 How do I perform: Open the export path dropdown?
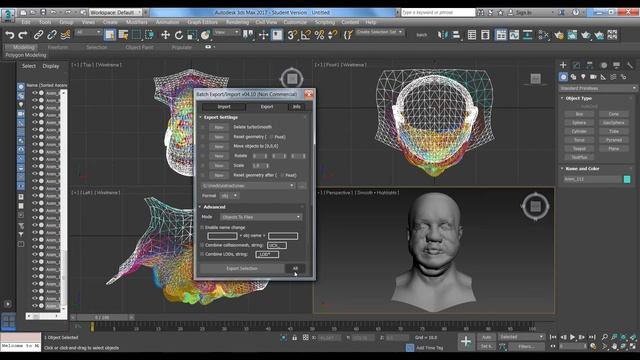click(248, 186)
